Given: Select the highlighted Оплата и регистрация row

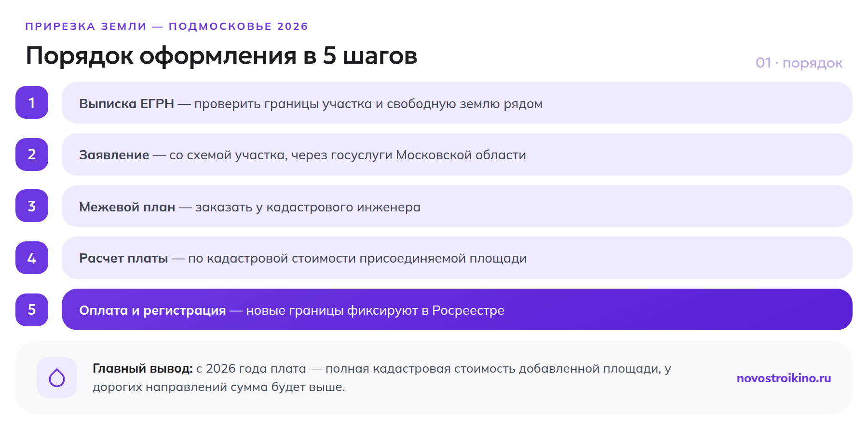Looking at the screenshot, I should [457, 309].
